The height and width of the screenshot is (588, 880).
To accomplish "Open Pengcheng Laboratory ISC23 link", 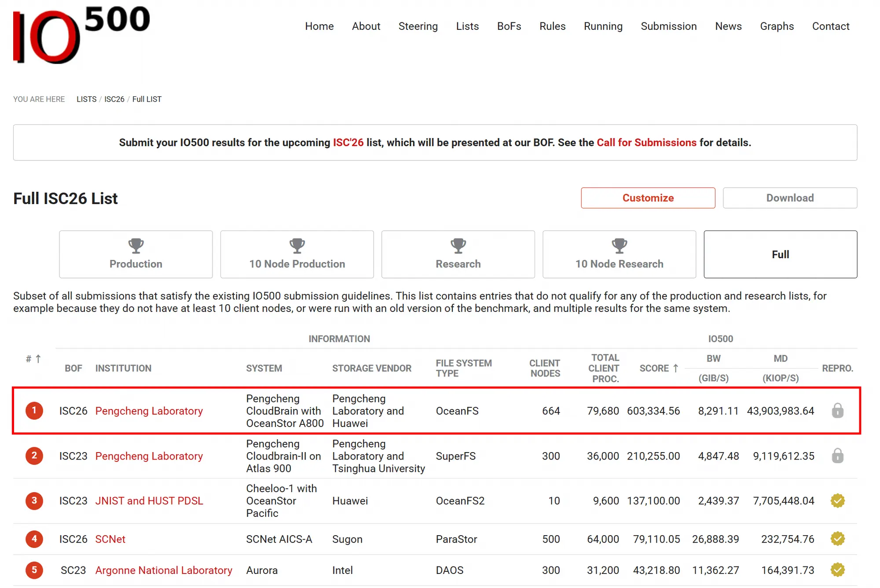I will 149,456.
